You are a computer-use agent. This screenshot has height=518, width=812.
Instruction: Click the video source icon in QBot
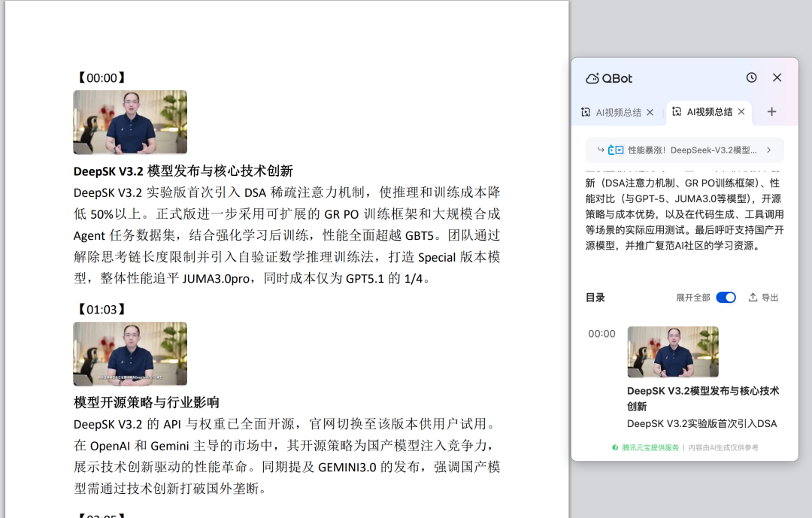pyautogui.click(x=615, y=150)
